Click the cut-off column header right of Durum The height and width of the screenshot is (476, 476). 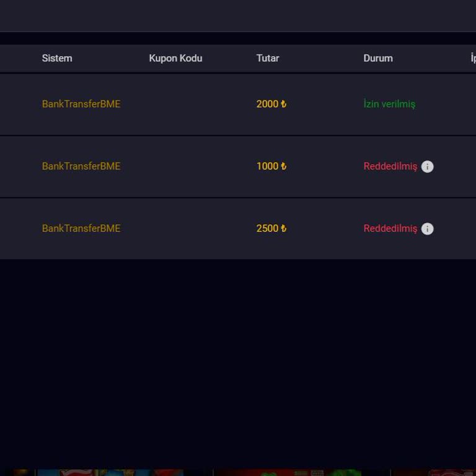(473, 58)
